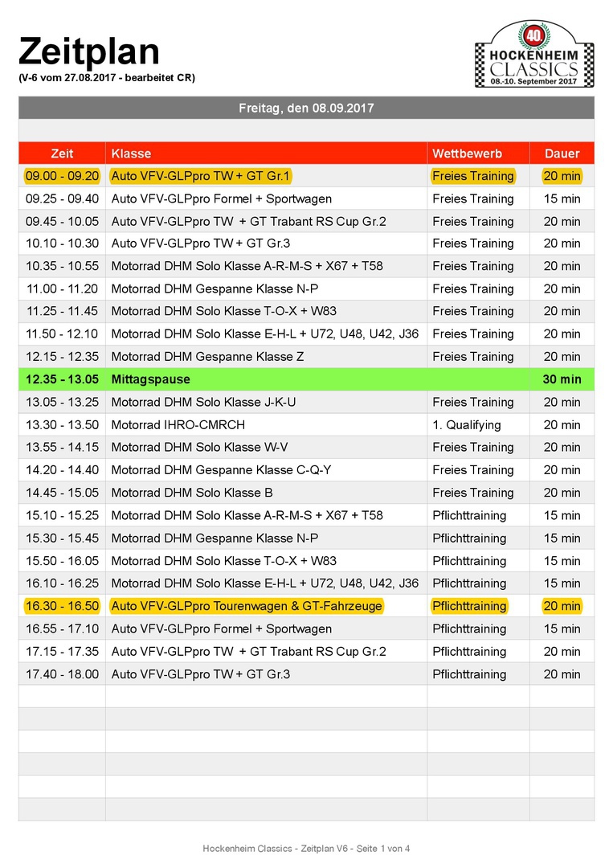Click the Zeitplan title heading
Screen dimensions: 613x868
(x=89, y=51)
